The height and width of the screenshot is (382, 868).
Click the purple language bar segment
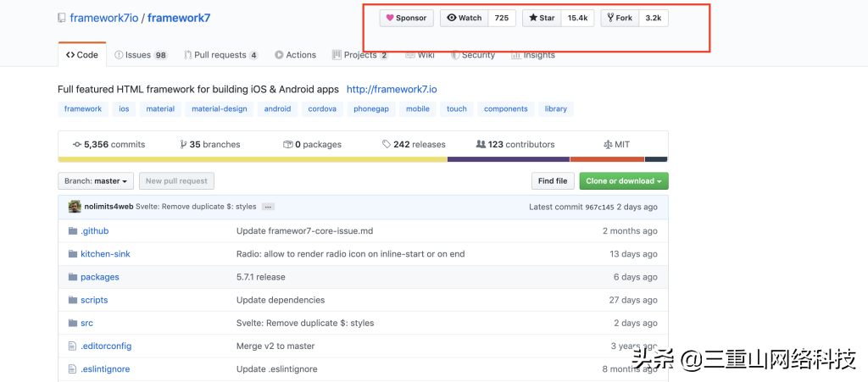(509, 160)
